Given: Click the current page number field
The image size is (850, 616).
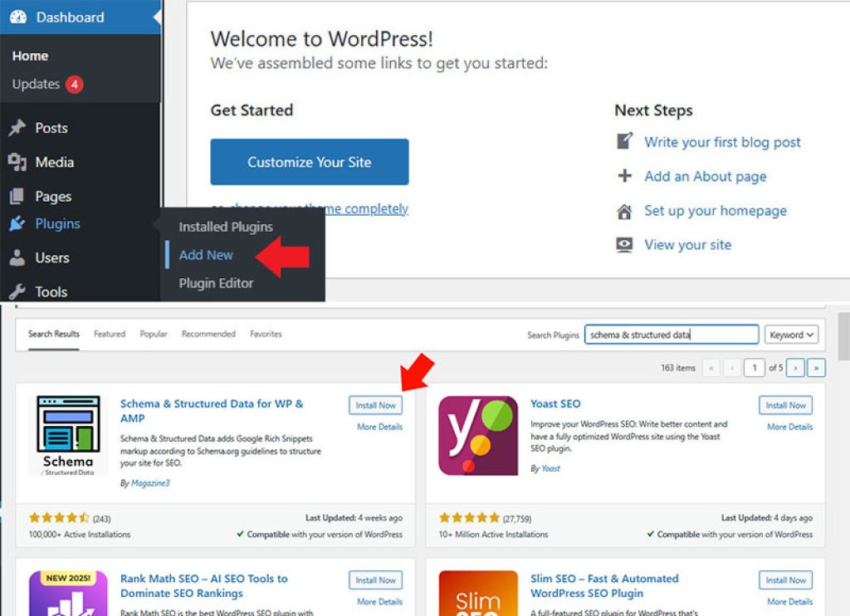Looking at the screenshot, I should point(754,368).
